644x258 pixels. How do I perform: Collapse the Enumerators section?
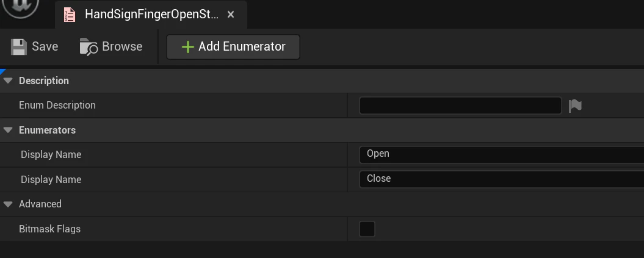(x=8, y=130)
